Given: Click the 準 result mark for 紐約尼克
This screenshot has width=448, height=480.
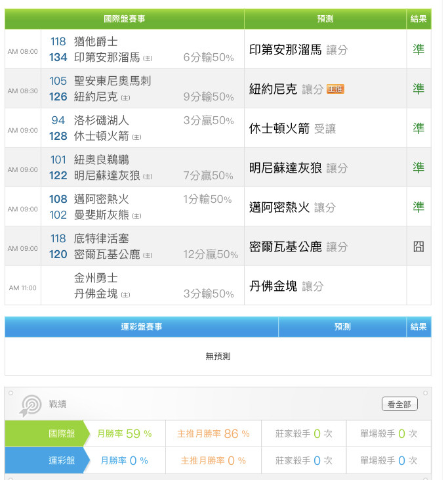Looking at the screenshot, I should tap(418, 89).
